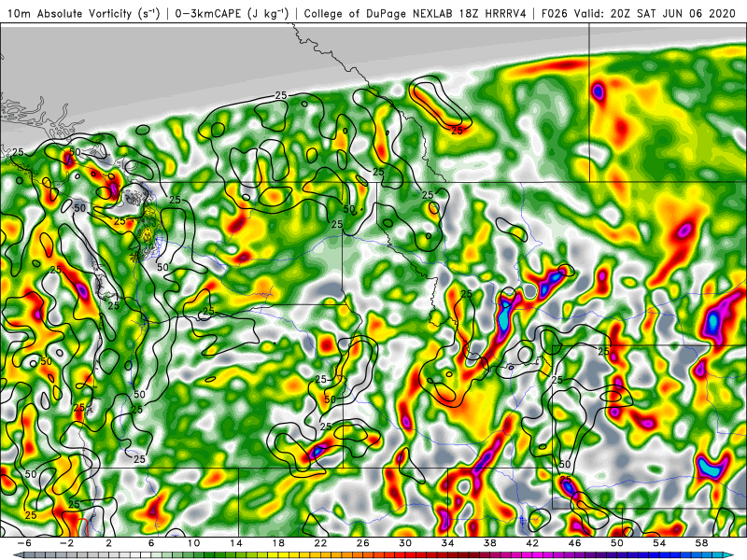747x560 pixels.
Task: Click the '-6' colorbar tick label
Action: pyautogui.click(x=24, y=543)
